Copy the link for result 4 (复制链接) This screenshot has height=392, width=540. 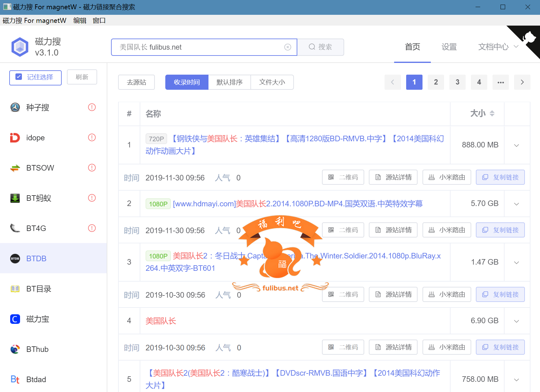click(x=500, y=347)
